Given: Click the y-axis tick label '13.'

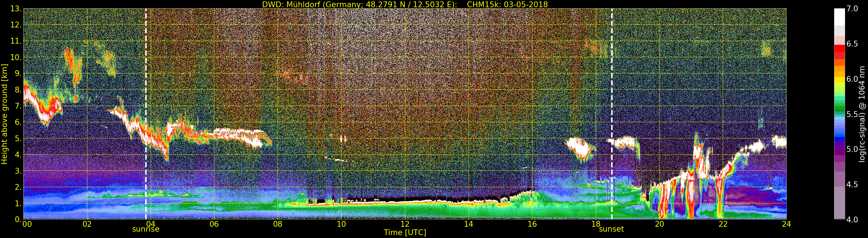Looking at the screenshot, I should point(16,9).
